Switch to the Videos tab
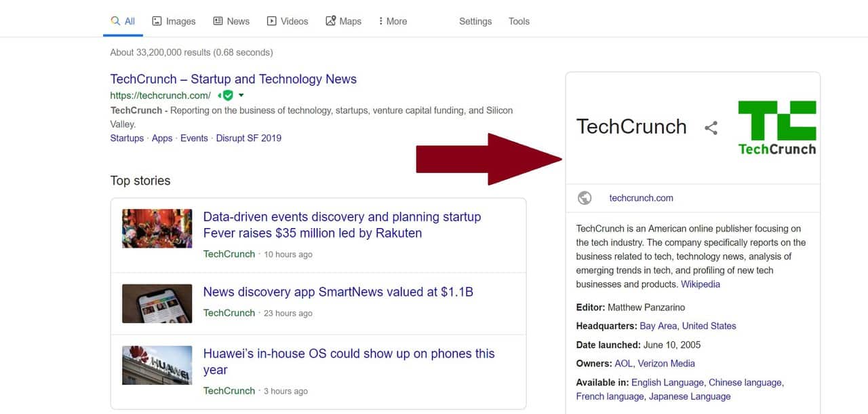This screenshot has width=868, height=414. (288, 21)
